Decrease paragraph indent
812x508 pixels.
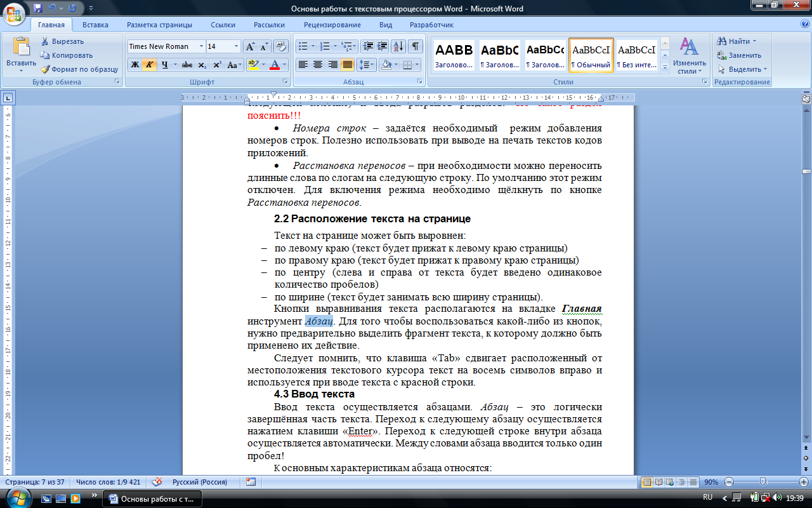click(367, 46)
